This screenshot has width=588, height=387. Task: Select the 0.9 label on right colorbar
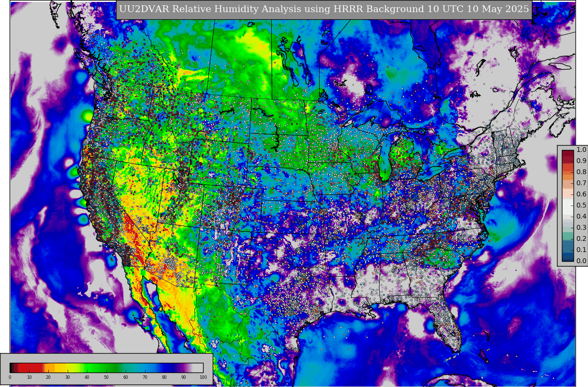pyautogui.click(x=581, y=161)
